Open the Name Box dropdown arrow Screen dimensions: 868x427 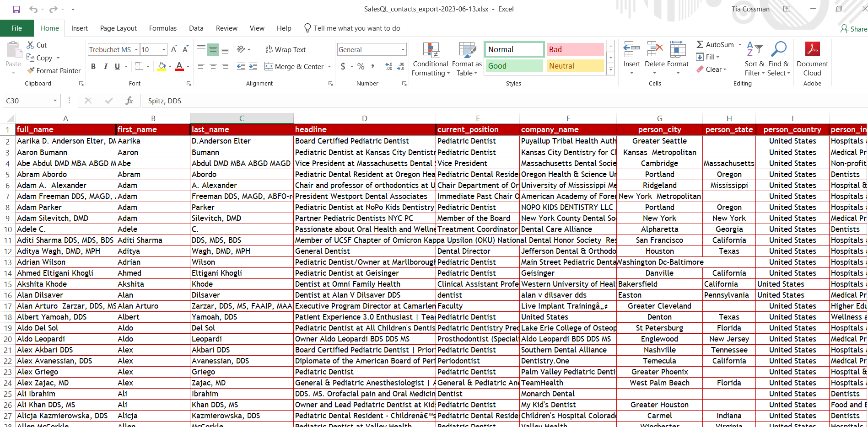click(x=55, y=101)
